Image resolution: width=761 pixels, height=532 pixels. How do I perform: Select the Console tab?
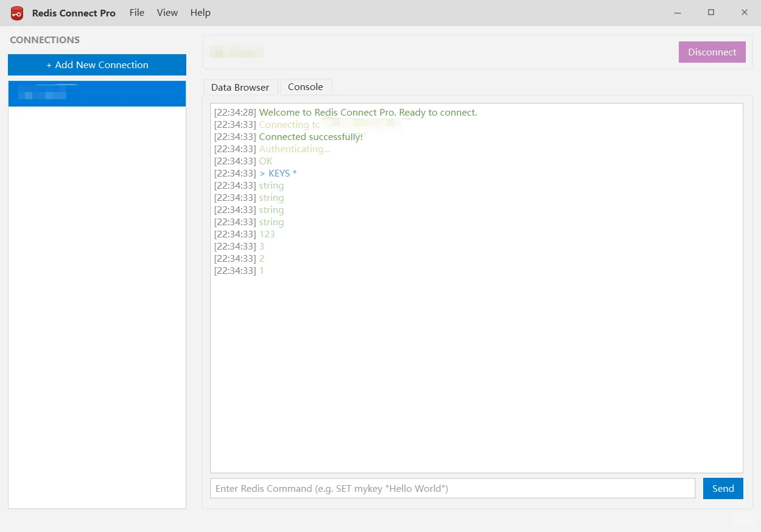coord(306,87)
